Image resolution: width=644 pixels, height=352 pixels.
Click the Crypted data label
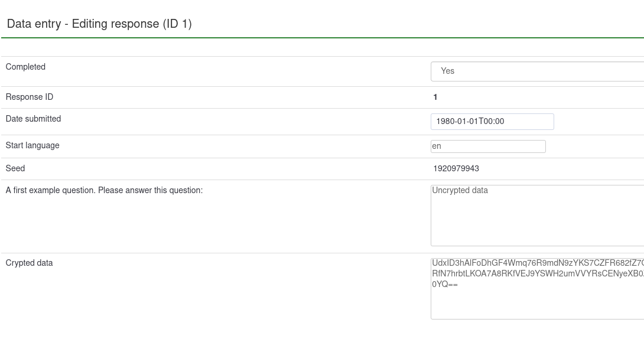click(x=29, y=263)
